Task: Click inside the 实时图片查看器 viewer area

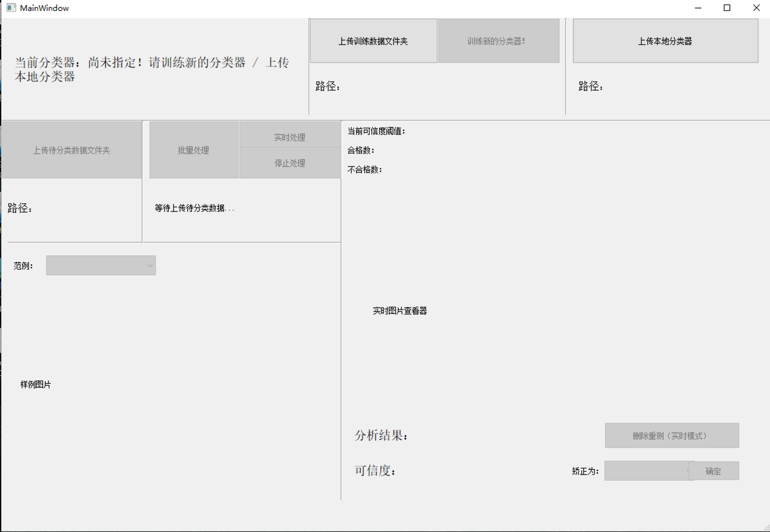Action: pos(401,310)
